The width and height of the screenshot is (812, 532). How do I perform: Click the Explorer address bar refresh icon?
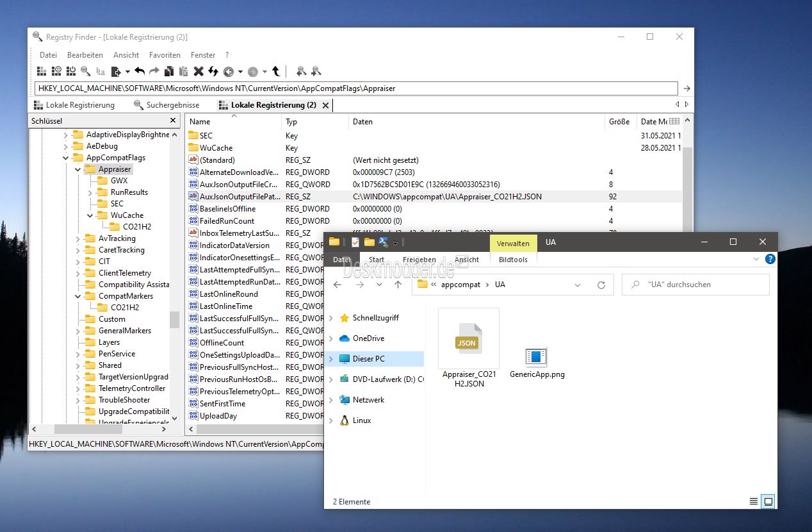point(601,285)
